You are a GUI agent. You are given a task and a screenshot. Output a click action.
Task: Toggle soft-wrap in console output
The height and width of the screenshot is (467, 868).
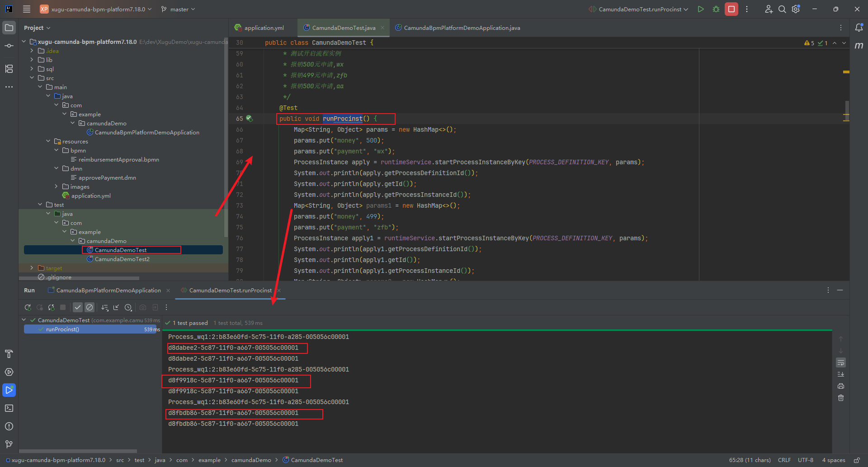click(841, 363)
